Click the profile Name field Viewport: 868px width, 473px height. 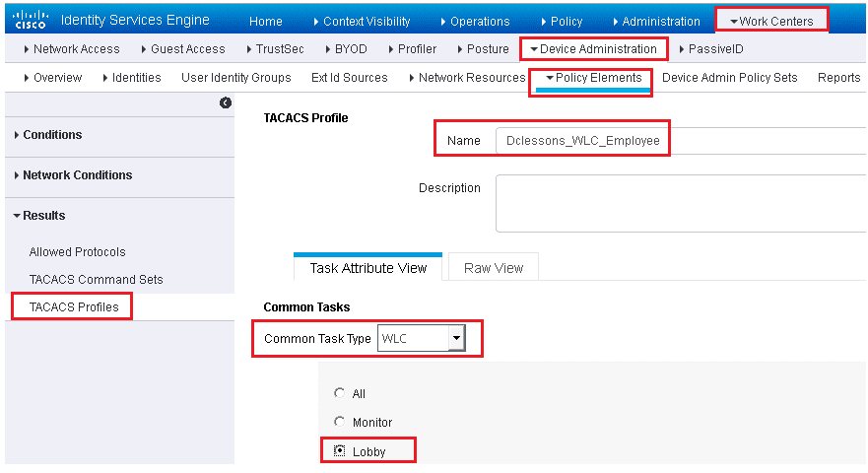[681, 141]
